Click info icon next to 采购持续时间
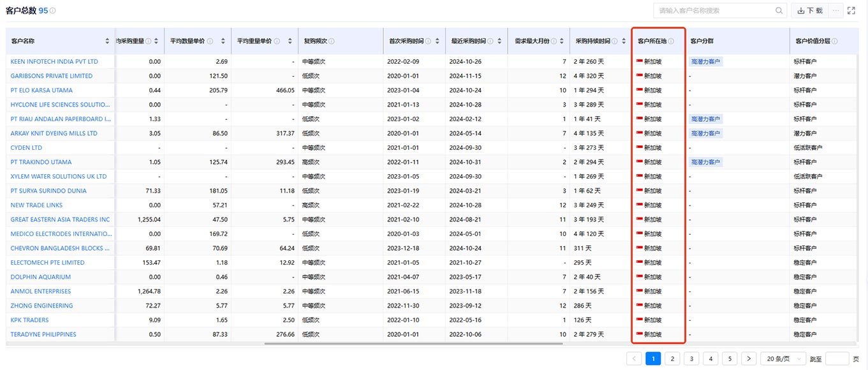The image size is (868, 370). coord(614,41)
